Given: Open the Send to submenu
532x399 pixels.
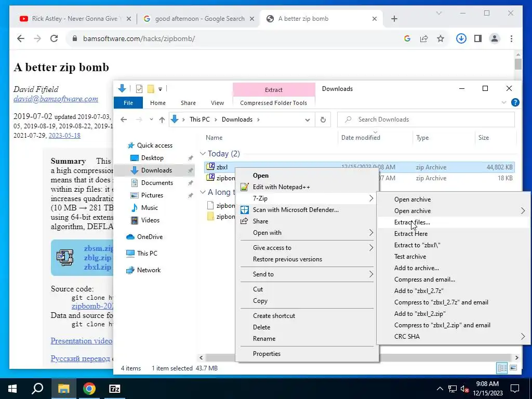Looking at the screenshot, I should (x=307, y=274).
